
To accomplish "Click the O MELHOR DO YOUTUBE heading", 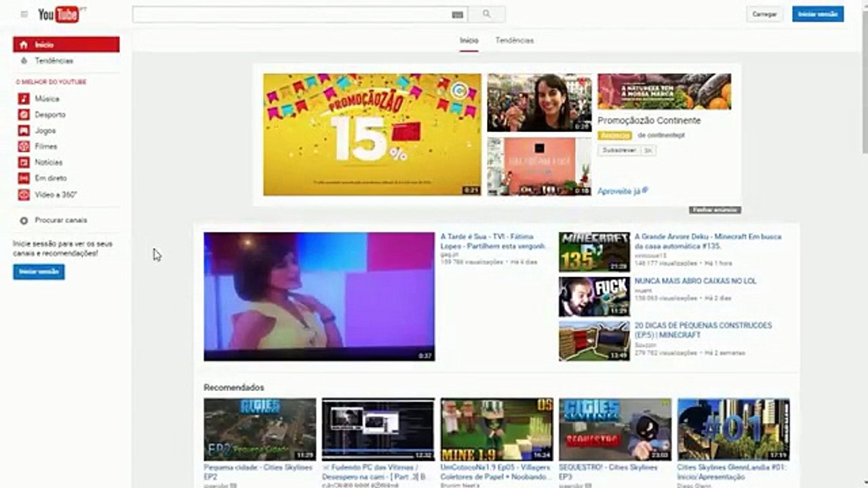I will (x=51, y=82).
